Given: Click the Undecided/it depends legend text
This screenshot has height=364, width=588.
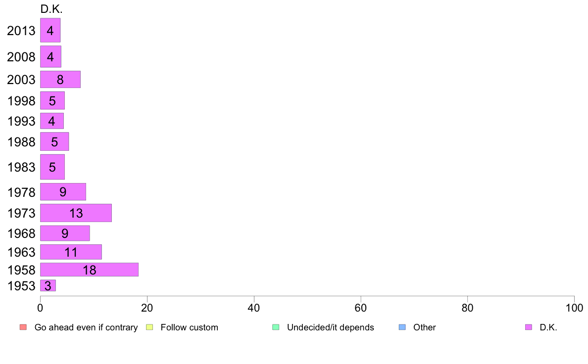Looking at the screenshot, I should point(330,327).
